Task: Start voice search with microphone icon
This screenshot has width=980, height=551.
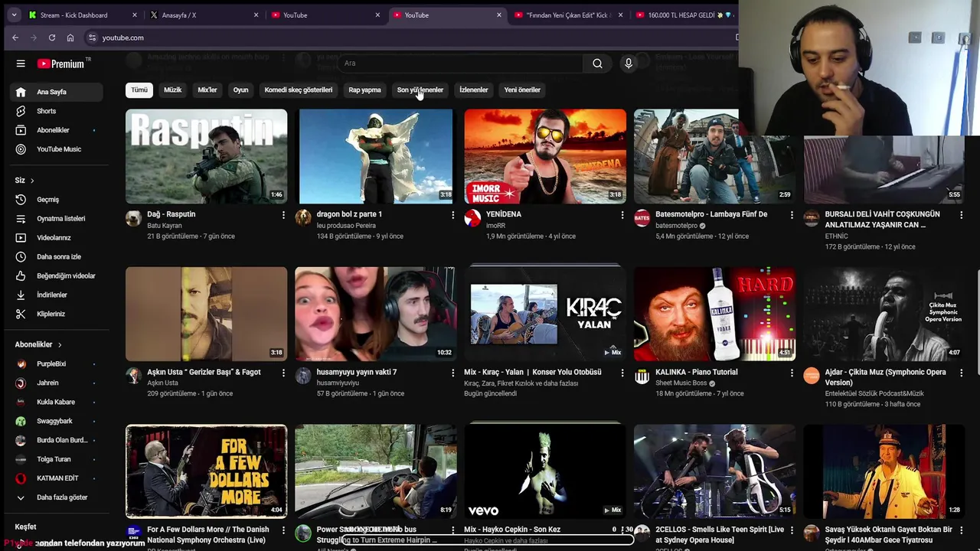Action: (629, 64)
